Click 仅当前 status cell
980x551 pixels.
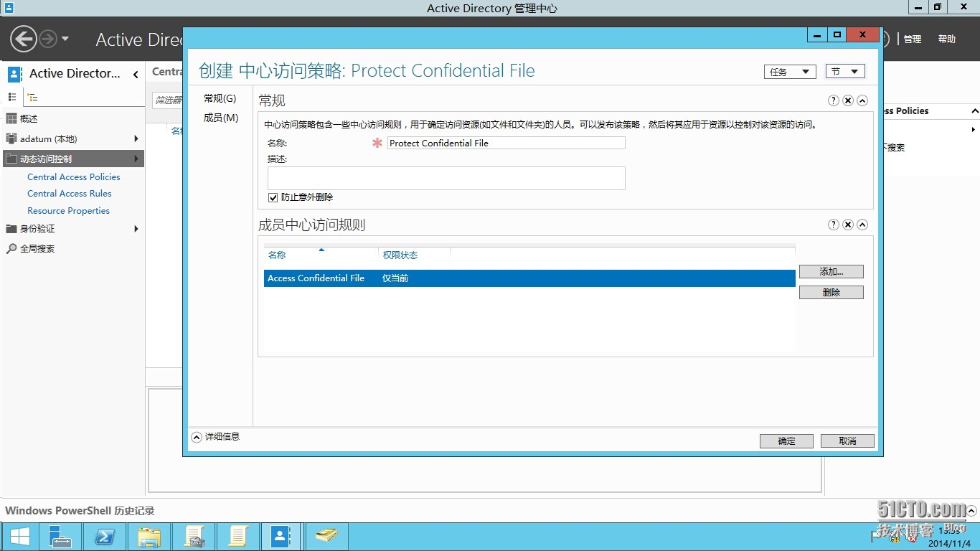pyautogui.click(x=395, y=278)
